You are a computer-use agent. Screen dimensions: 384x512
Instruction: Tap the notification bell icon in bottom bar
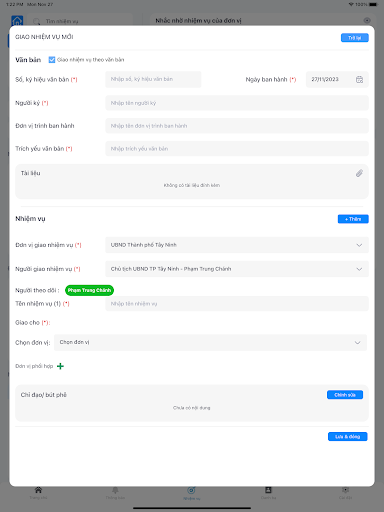(115, 490)
